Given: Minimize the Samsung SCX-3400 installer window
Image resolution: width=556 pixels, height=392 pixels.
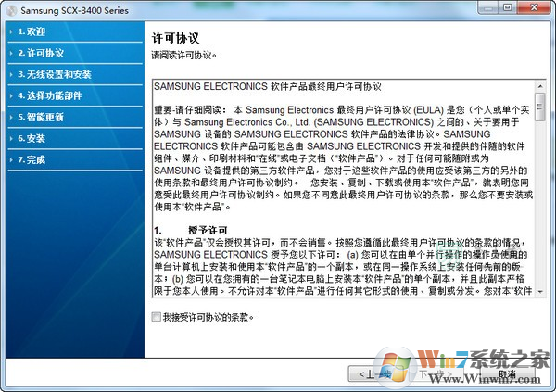Looking at the screenshot, I should point(488,7).
